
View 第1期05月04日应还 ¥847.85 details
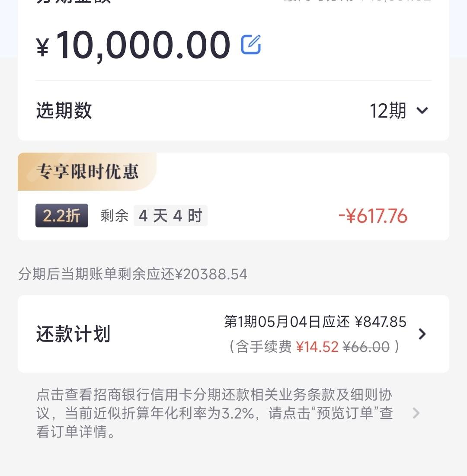pyautogui.click(x=315, y=322)
